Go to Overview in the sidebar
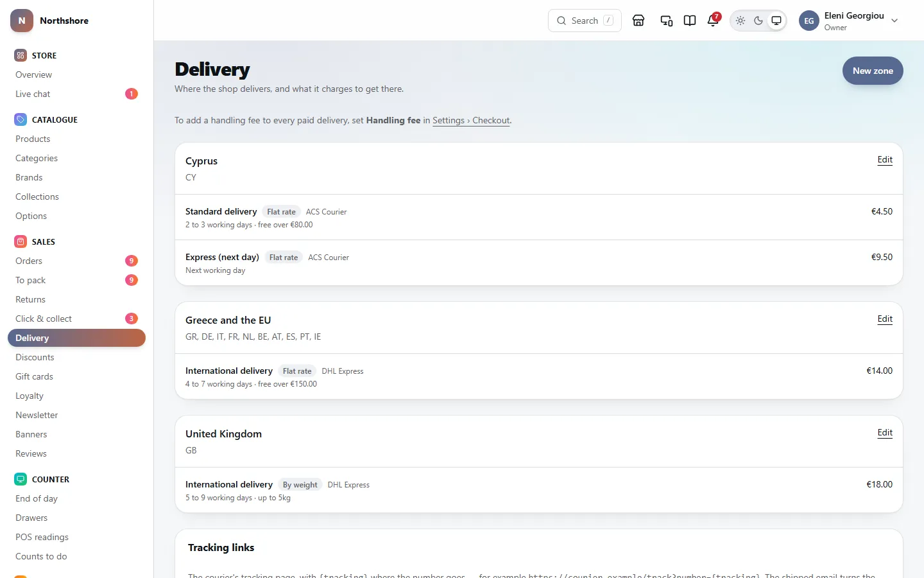This screenshot has width=924, height=578. coord(76,74)
